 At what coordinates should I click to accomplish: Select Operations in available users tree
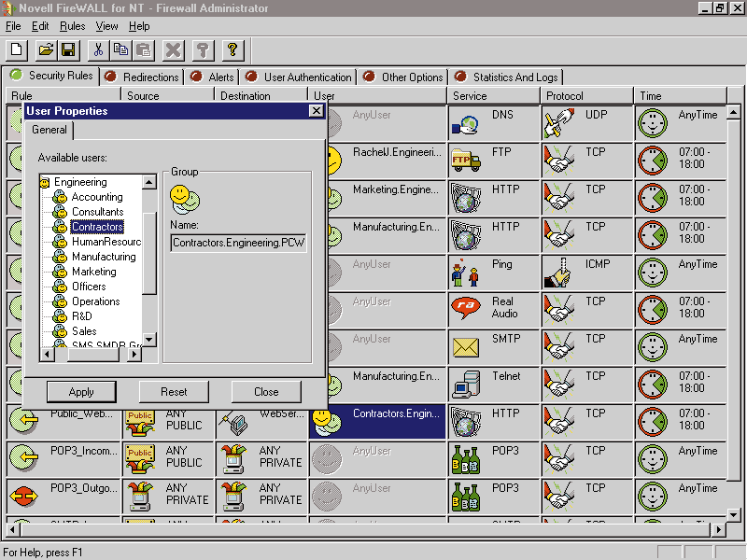(96, 301)
